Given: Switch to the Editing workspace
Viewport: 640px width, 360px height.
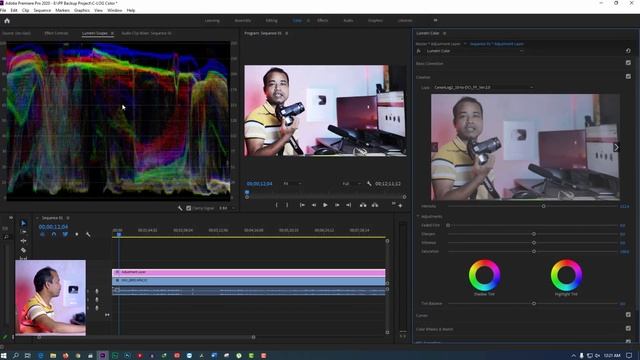Looking at the screenshot, I should (271, 20).
